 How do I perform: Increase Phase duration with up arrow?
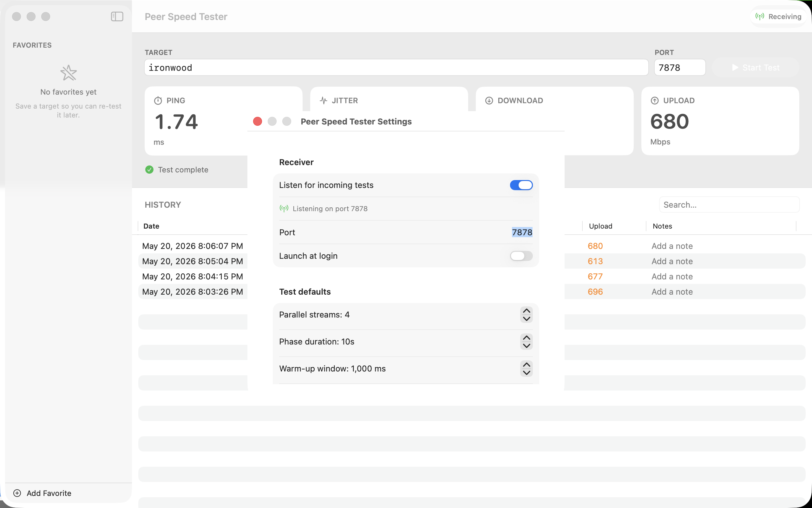(527, 338)
